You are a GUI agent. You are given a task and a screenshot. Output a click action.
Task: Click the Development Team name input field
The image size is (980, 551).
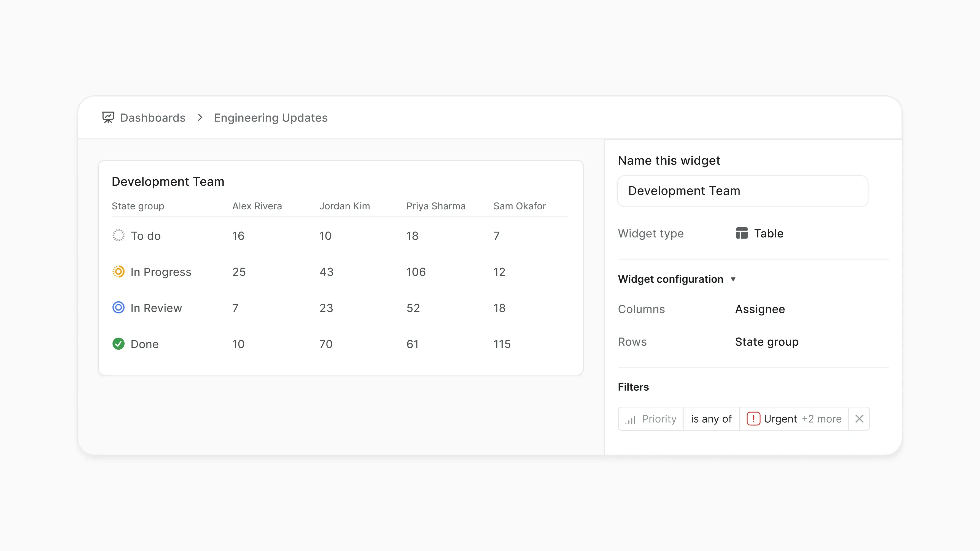pyautogui.click(x=742, y=191)
